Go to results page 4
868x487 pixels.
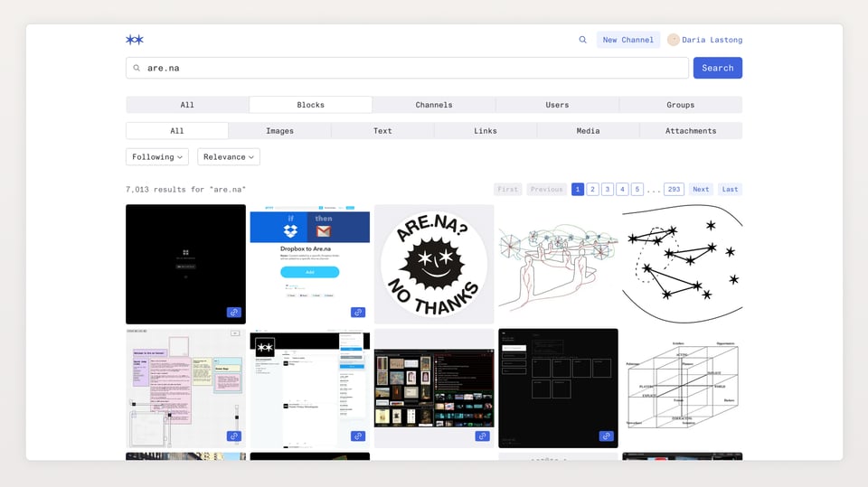coord(622,189)
